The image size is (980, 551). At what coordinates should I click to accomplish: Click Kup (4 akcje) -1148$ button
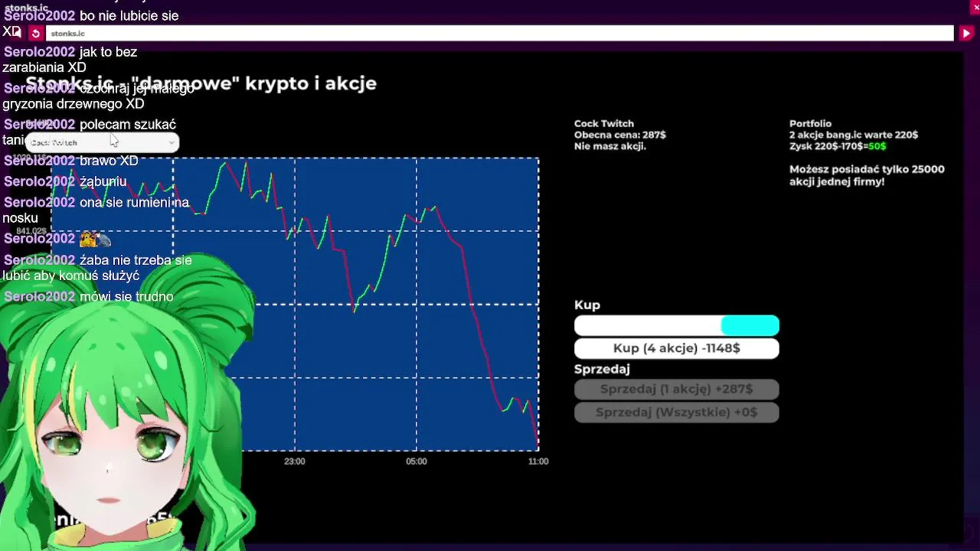677,348
